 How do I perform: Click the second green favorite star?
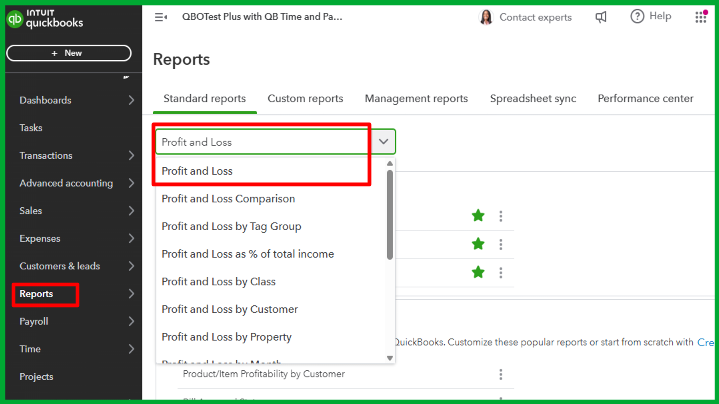[478, 244]
